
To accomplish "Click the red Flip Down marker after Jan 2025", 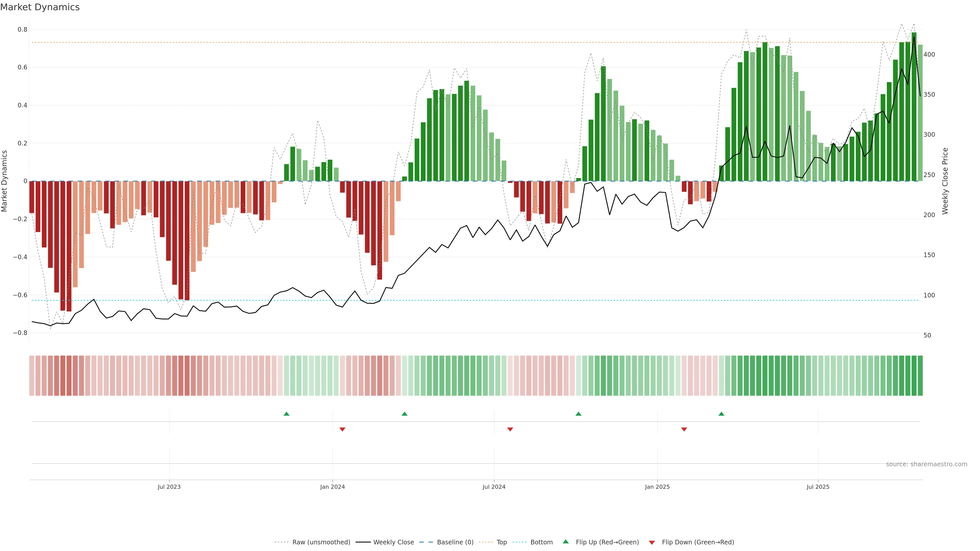I will tap(684, 429).
